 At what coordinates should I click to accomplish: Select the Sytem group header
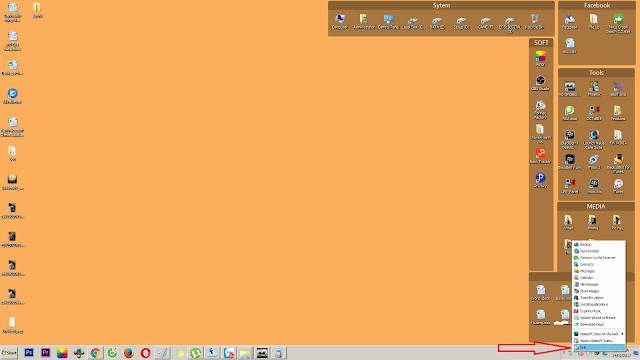(x=441, y=5)
